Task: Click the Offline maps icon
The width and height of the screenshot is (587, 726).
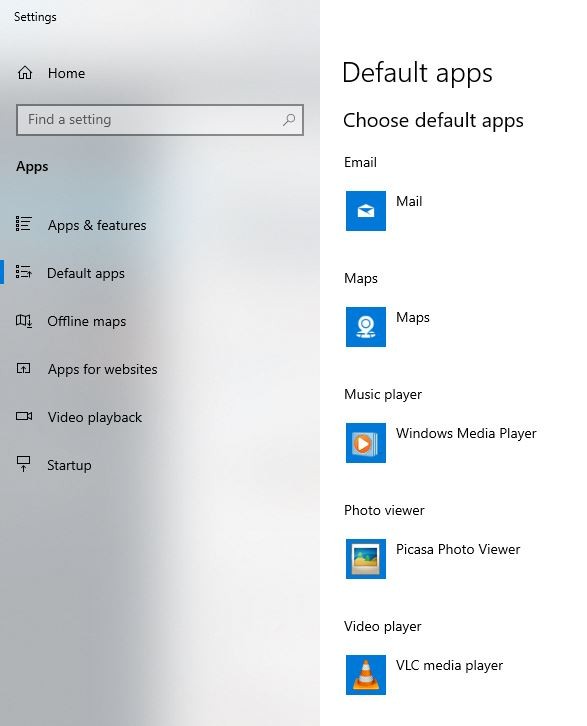Action: 24,320
